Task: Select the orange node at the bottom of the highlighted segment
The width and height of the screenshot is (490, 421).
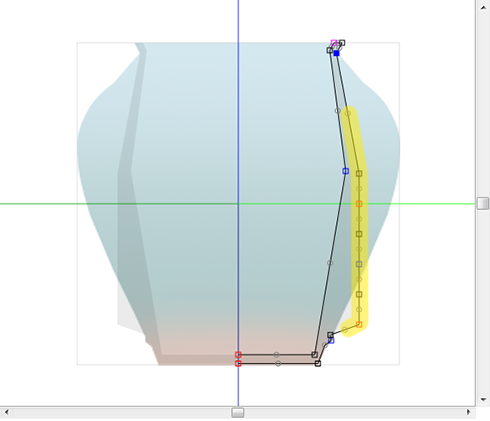Action: point(359,324)
